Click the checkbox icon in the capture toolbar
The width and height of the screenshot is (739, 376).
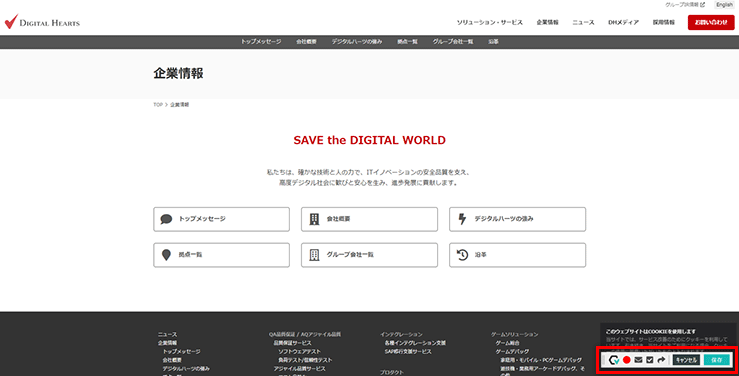tap(649, 360)
